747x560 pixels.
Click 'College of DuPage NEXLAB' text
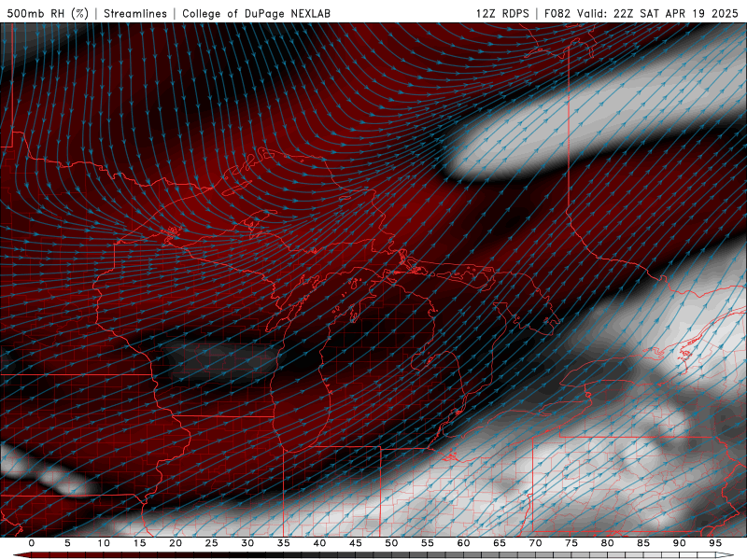click(x=256, y=13)
